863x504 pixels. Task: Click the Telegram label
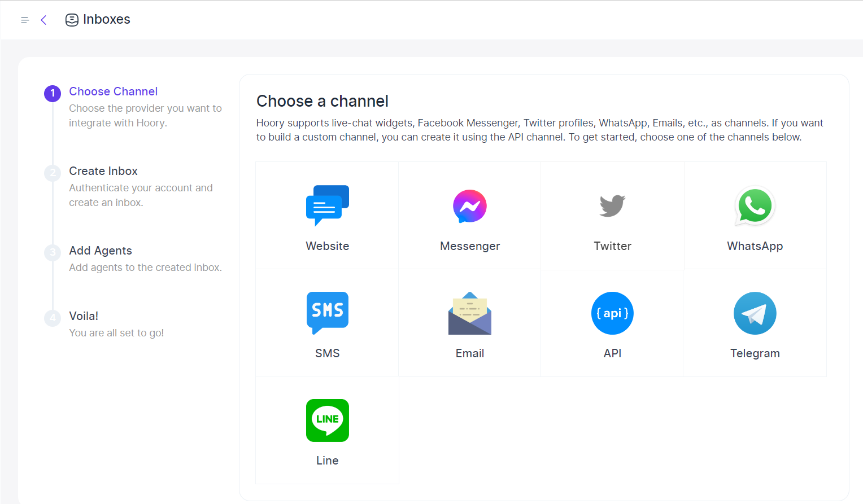tap(755, 353)
